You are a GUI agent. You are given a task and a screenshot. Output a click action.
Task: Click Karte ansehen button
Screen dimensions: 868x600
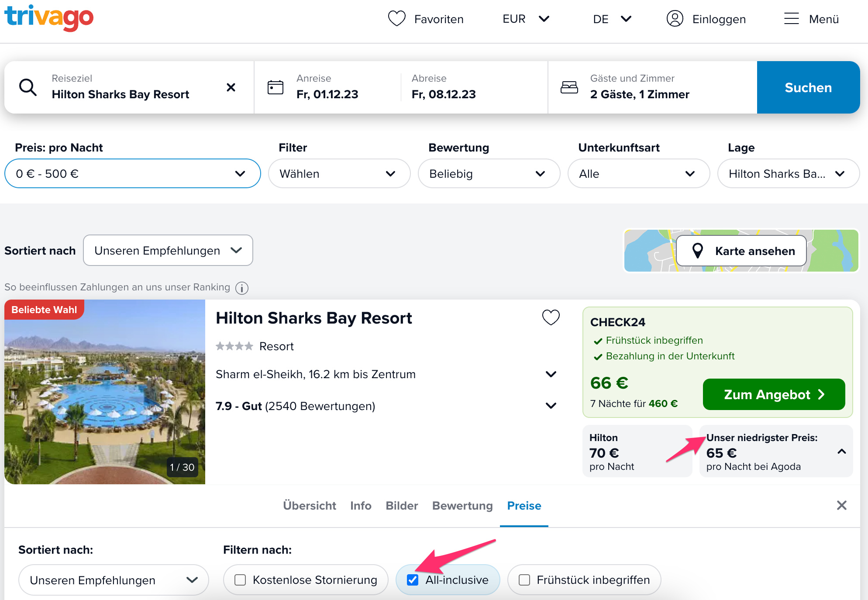click(x=741, y=251)
